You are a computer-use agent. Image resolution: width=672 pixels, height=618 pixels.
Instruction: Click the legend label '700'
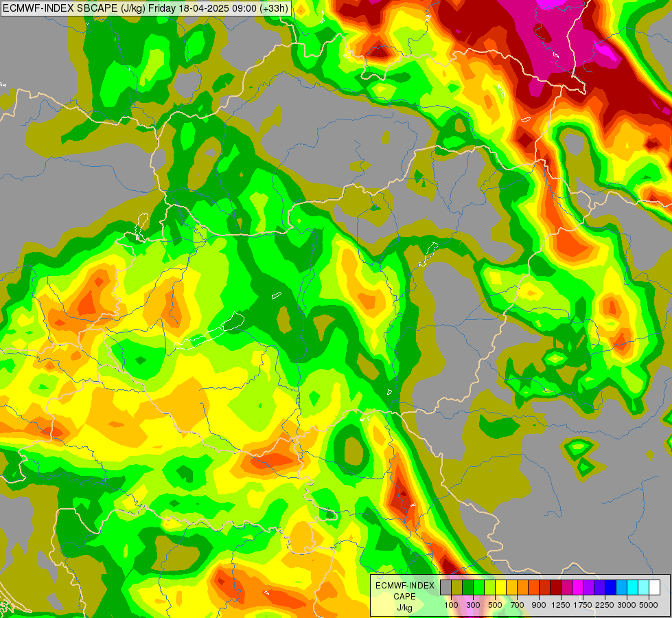[x=518, y=605]
